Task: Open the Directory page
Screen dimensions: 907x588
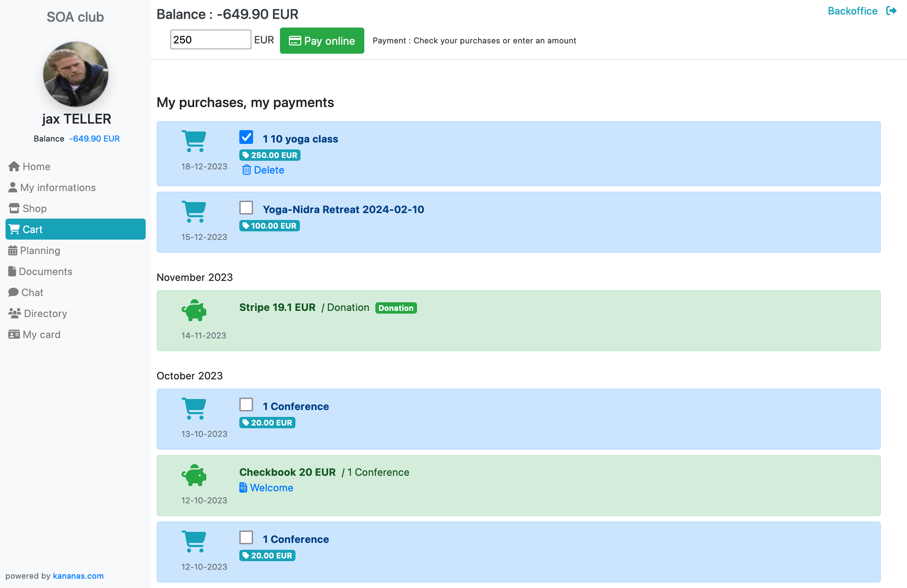Action: point(75,313)
